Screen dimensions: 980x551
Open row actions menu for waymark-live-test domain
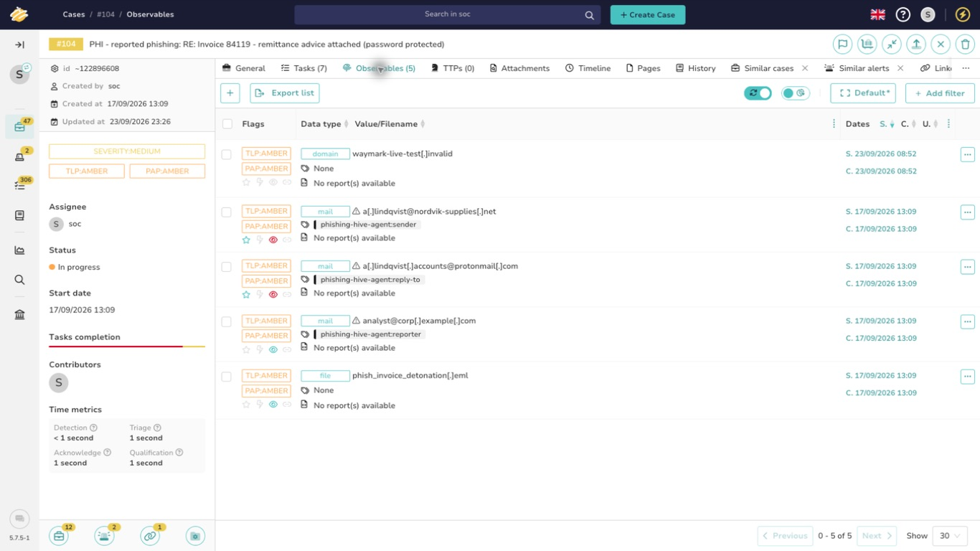tap(967, 154)
